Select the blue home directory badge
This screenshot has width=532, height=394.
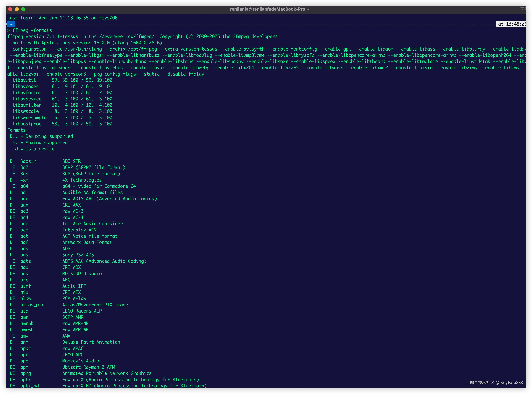pos(11,24)
